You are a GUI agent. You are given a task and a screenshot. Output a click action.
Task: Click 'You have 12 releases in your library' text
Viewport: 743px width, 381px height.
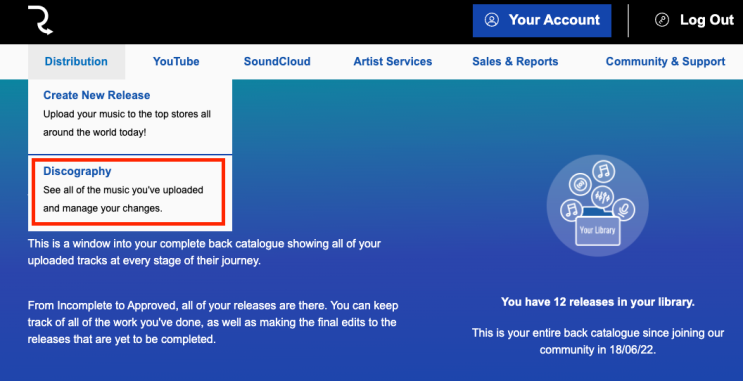[x=598, y=302]
